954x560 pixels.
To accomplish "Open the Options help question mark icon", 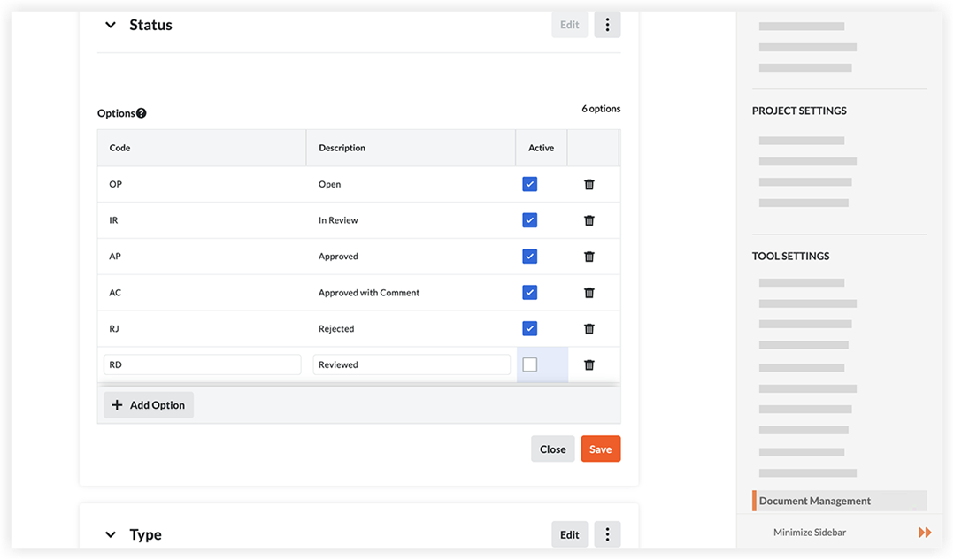I will click(142, 113).
